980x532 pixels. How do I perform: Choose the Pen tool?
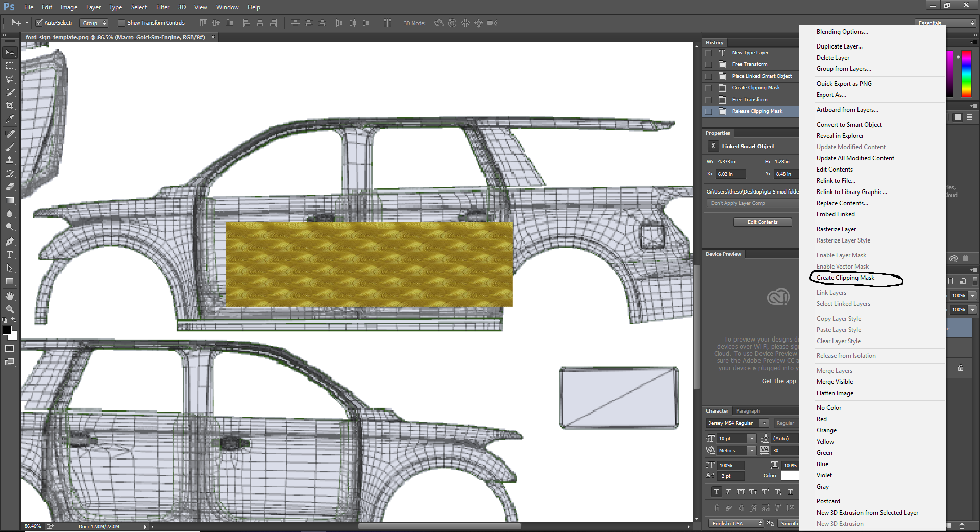tap(10, 241)
